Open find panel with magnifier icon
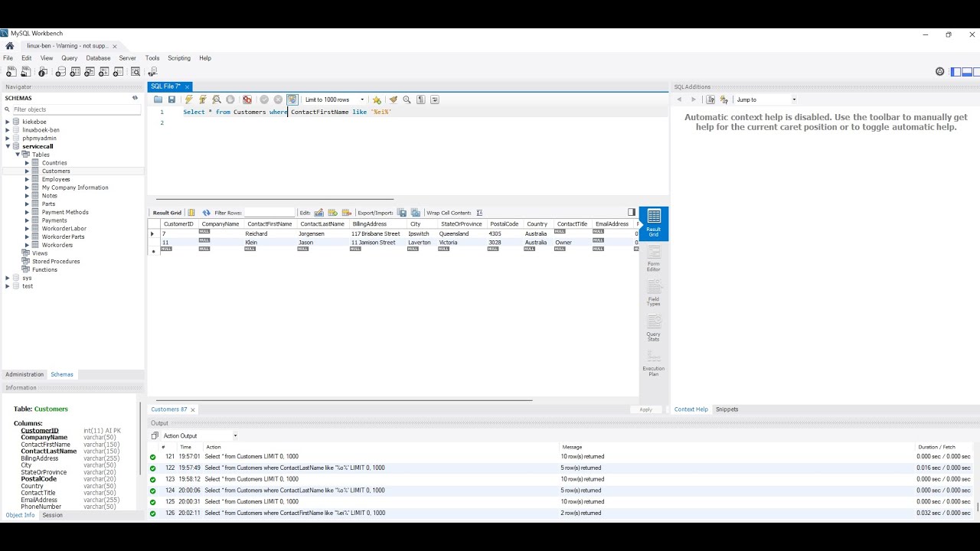980x551 pixels. (x=407, y=99)
